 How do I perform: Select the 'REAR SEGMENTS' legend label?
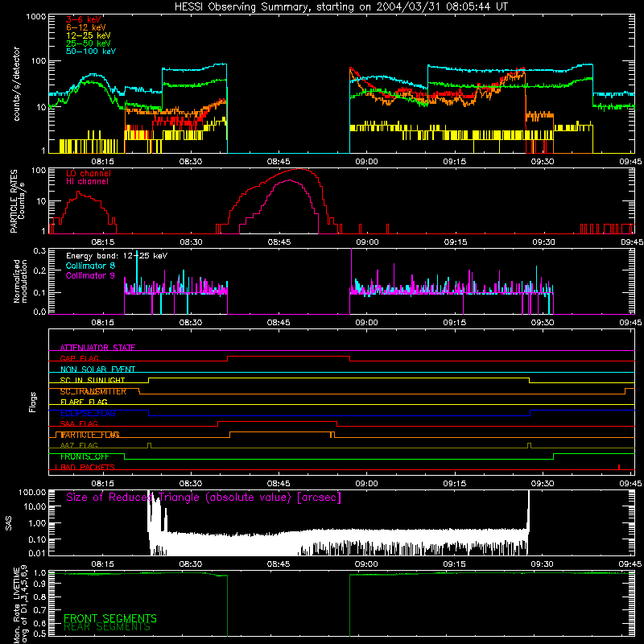click(x=107, y=627)
